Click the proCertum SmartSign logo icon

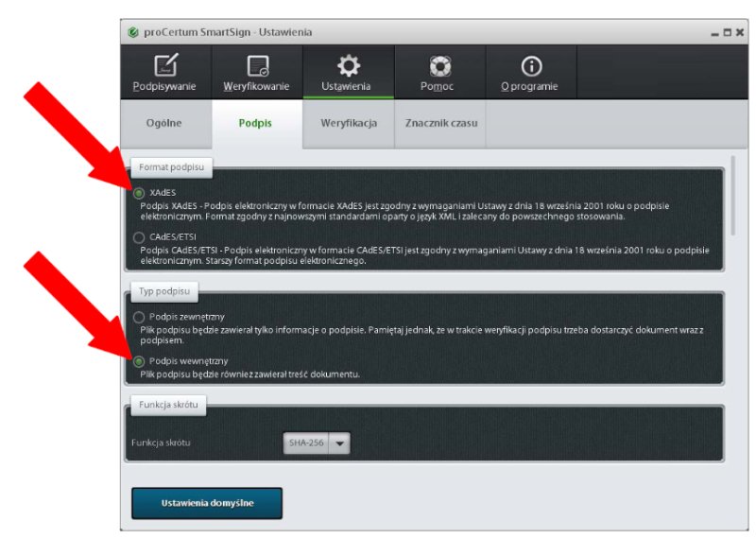coord(133,32)
